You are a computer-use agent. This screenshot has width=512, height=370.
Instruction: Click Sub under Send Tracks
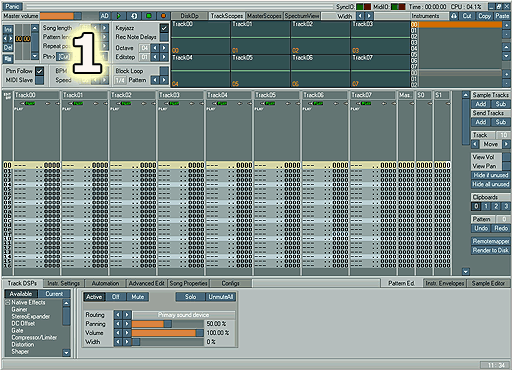point(501,122)
